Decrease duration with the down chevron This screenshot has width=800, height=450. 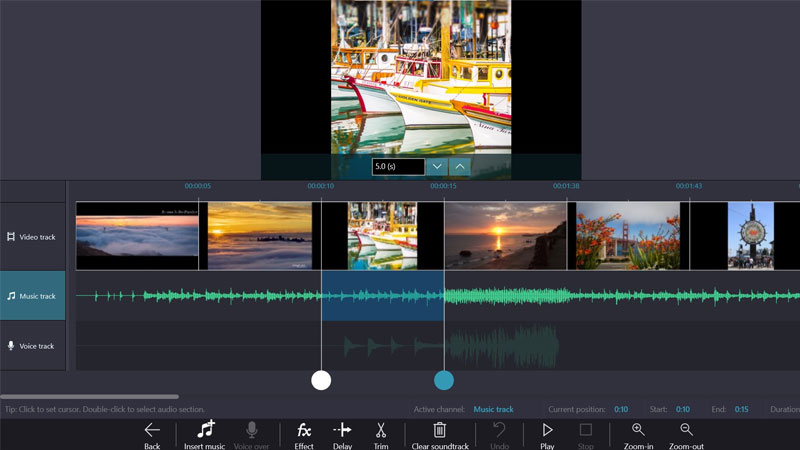(x=437, y=166)
